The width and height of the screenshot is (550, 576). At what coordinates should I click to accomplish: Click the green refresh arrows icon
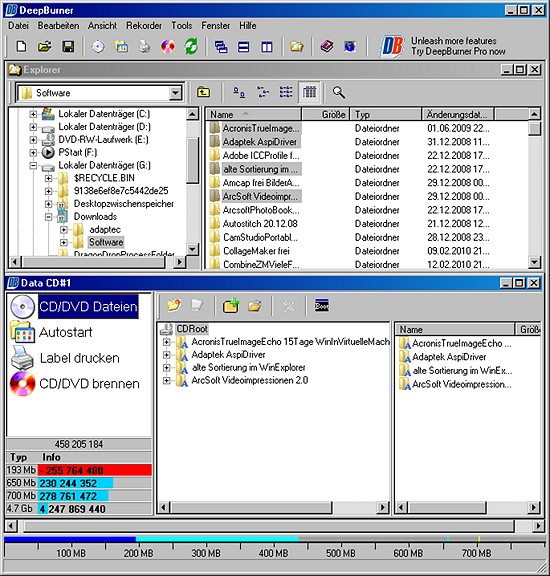click(191, 47)
